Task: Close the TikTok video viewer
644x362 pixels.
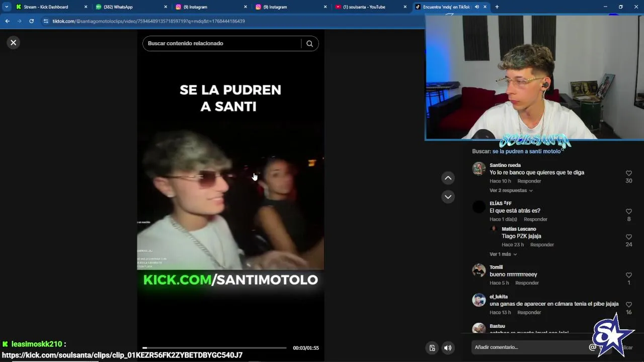Action: pos(14,43)
